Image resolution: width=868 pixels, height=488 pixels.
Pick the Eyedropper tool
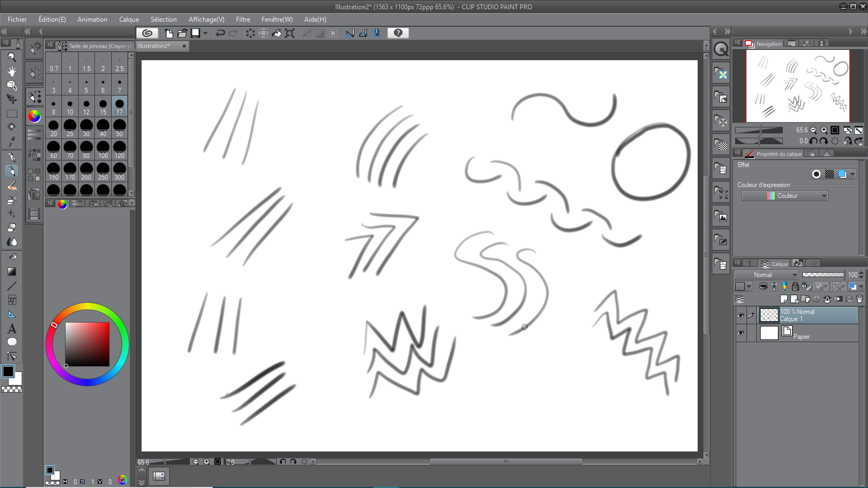click(x=11, y=142)
